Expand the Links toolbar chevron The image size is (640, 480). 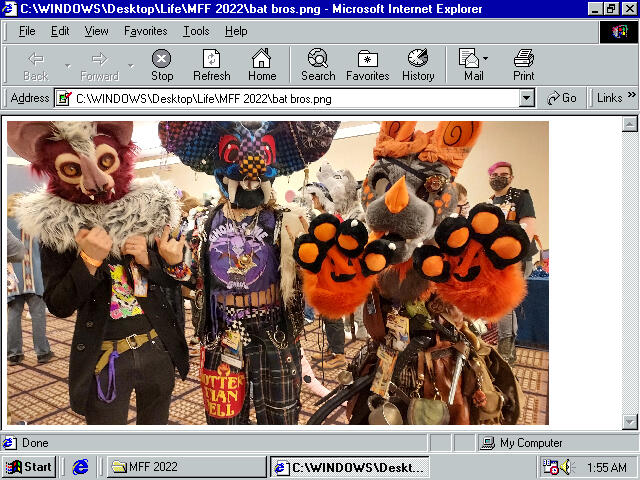[x=631, y=97]
